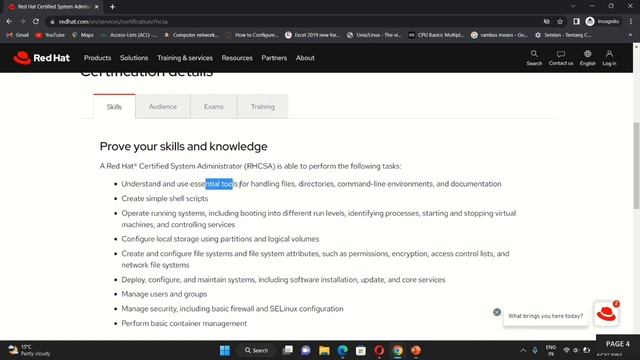
Task: Expand the Products menu
Action: pyautogui.click(x=98, y=58)
